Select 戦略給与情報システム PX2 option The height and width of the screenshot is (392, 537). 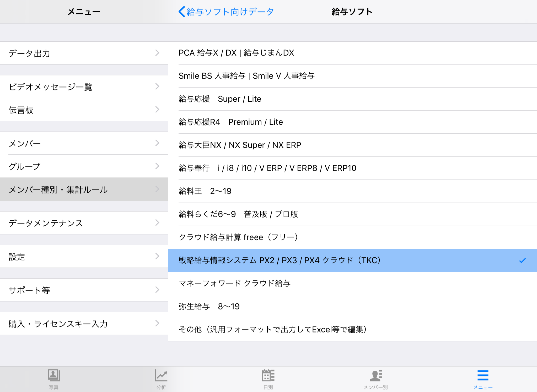coord(352,260)
